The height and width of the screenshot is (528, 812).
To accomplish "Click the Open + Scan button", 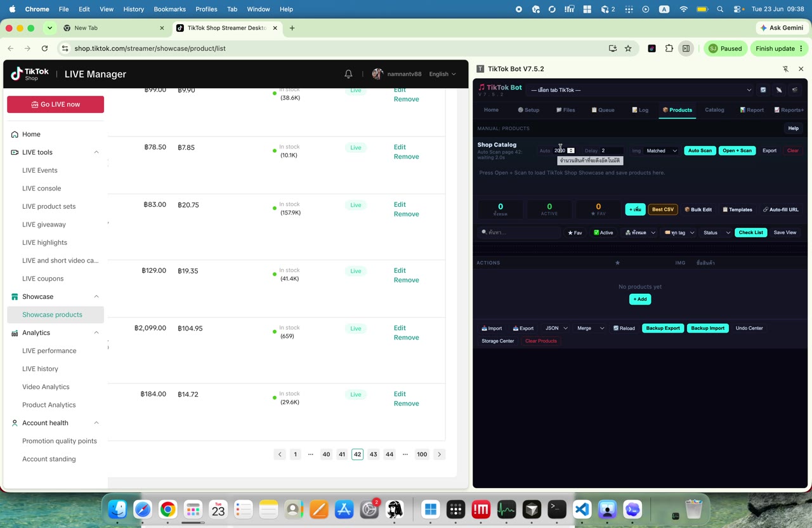I will click(x=737, y=151).
